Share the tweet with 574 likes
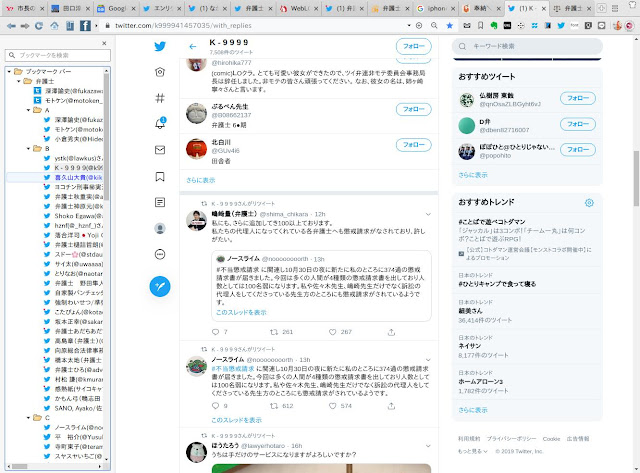 pyautogui.click(x=391, y=406)
